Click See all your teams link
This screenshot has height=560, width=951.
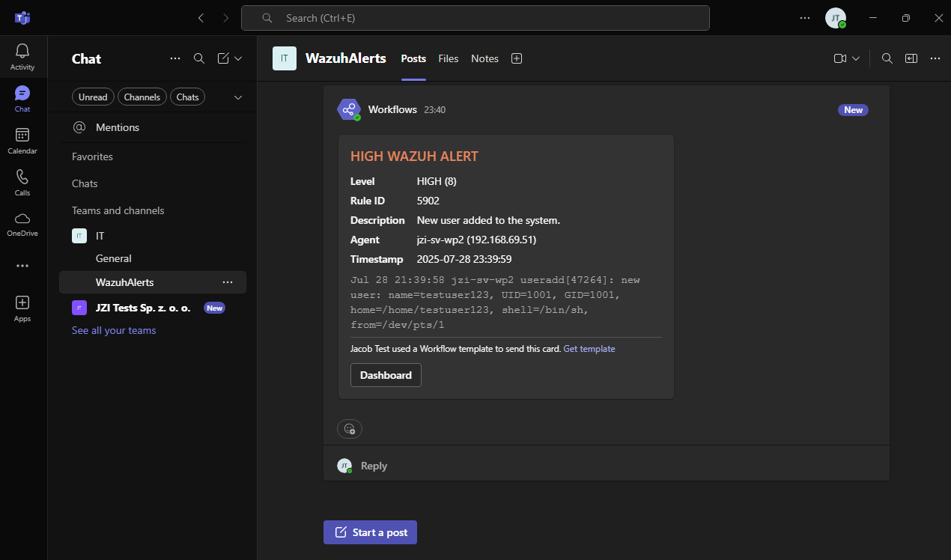point(114,330)
